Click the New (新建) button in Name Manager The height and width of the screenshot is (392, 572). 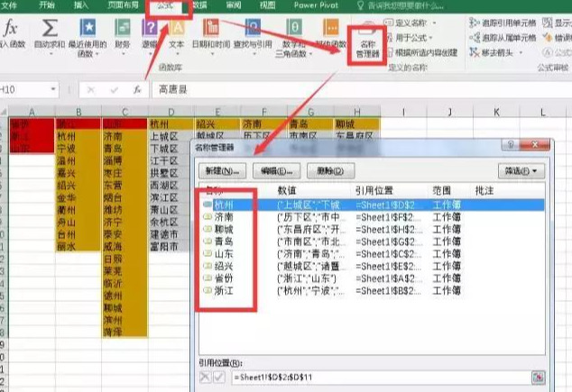tap(222, 171)
